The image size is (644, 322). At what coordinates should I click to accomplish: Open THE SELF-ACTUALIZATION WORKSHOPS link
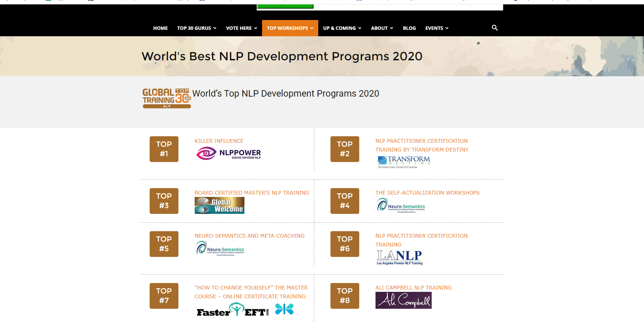point(428,193)
